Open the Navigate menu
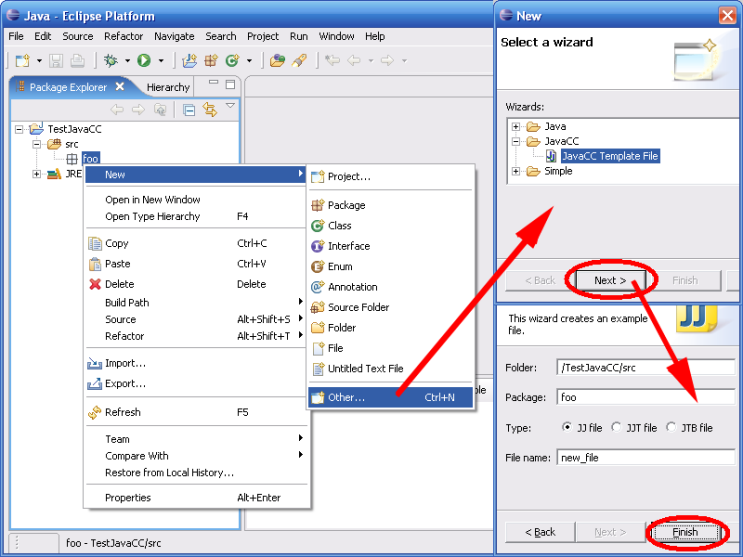The image size is (743, 557). [174, 37]
